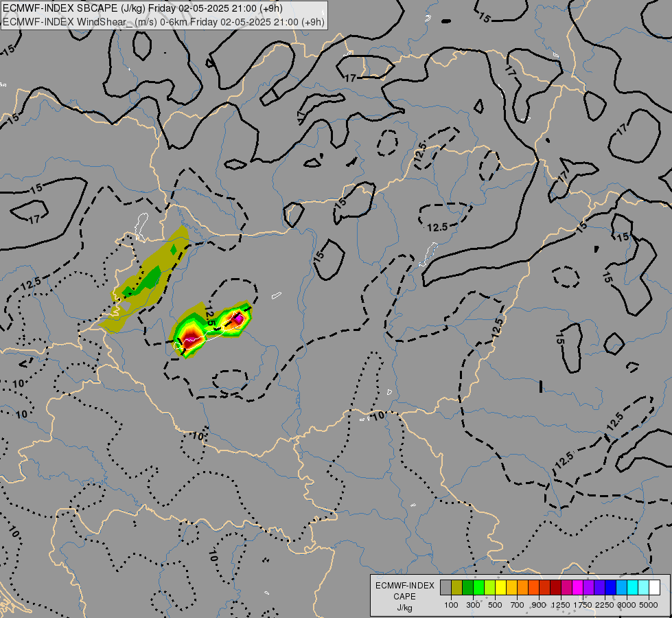
Task: Select the dark maroon legend swatch
Action: (x=556, y=588)
